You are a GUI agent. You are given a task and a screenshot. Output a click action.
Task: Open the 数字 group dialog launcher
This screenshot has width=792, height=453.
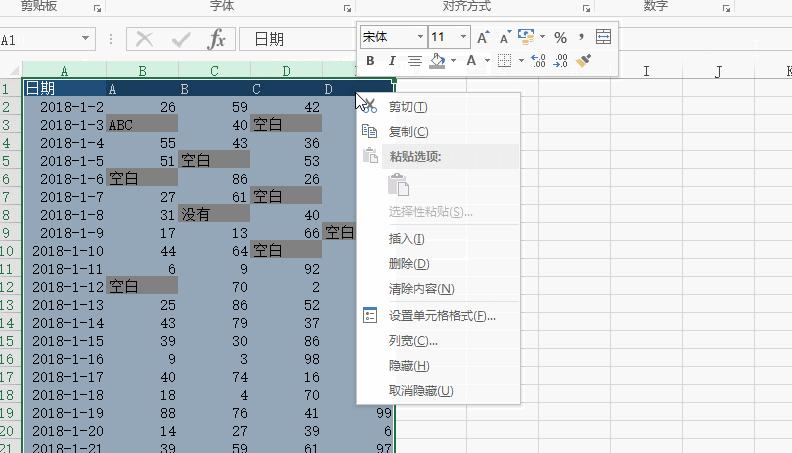point(726,8)
